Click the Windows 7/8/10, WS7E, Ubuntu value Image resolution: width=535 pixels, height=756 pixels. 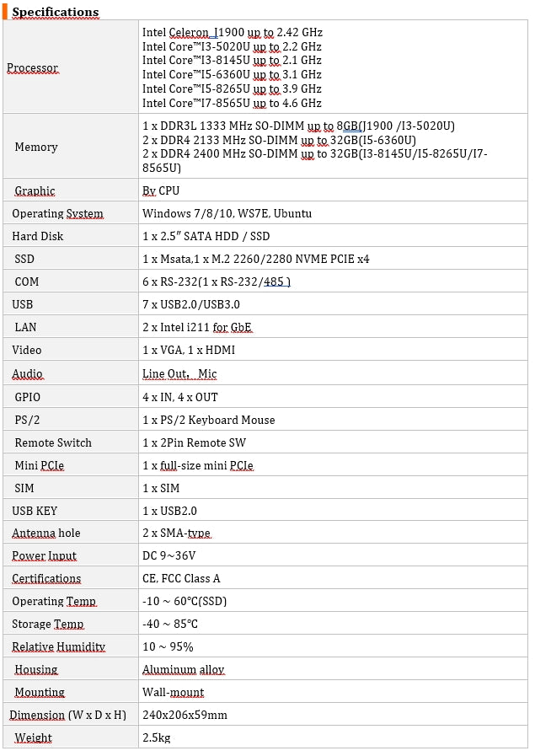click(227, 214)
